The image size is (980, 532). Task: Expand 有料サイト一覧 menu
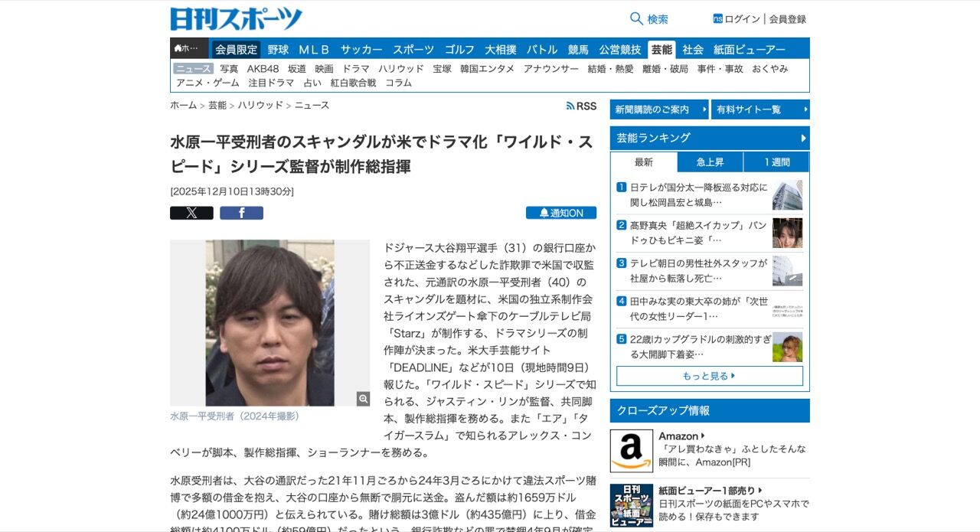pos(760,109)
